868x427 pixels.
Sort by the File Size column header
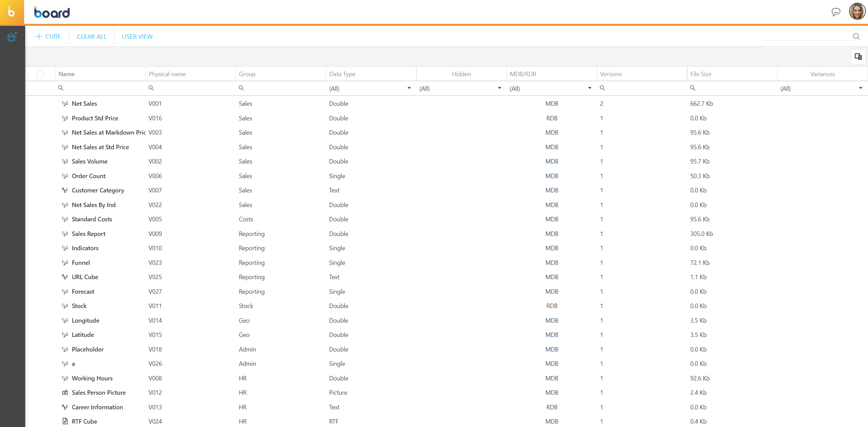(700, 74)
